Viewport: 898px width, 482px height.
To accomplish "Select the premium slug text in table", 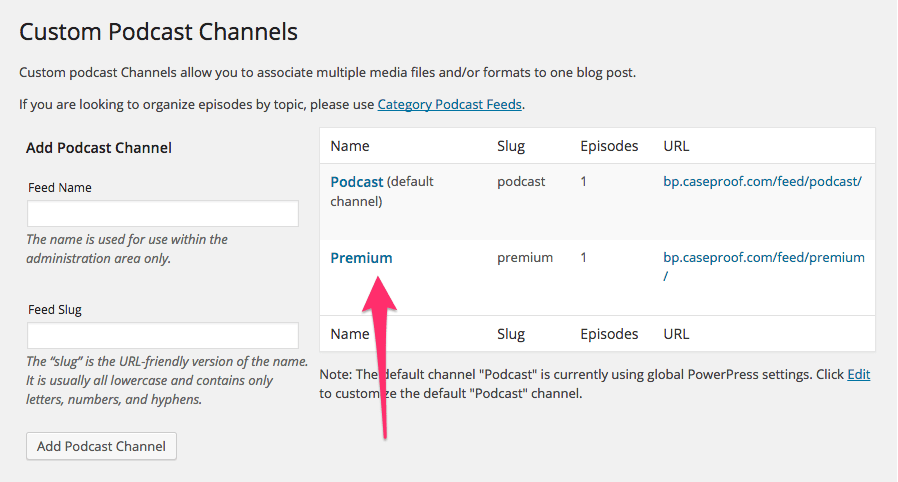I will tap(525, 258).
